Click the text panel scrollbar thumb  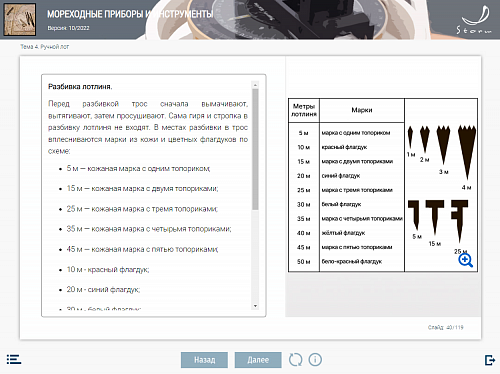coord(255,149)
